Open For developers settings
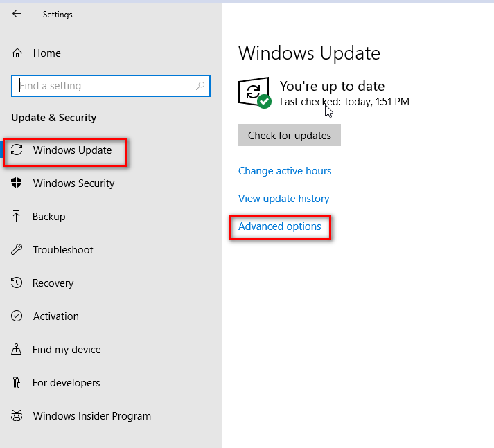 pyautogui.click(x=66, y=382)
